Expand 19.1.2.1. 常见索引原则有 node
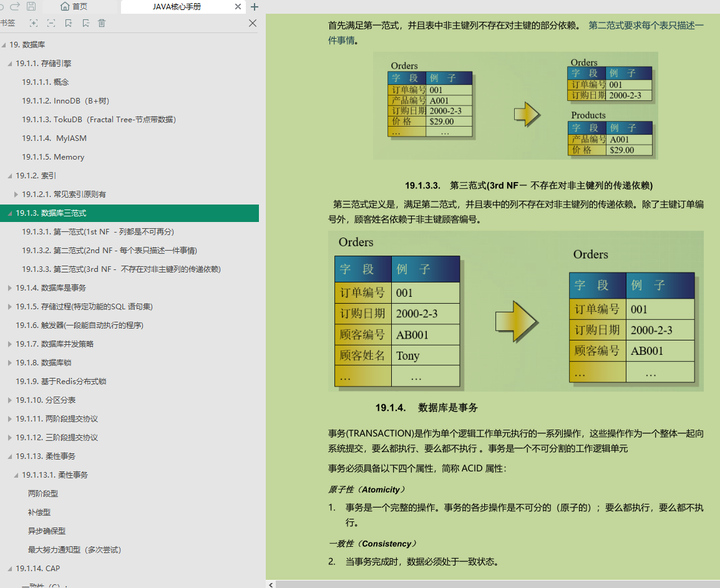720x588 pixels. [16, 195]
